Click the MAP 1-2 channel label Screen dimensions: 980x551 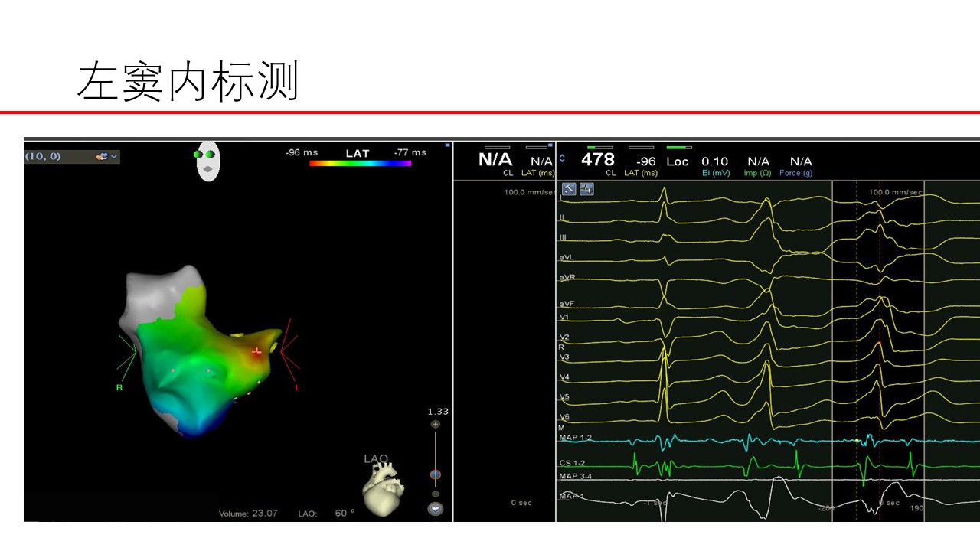(x=575, y=437)
